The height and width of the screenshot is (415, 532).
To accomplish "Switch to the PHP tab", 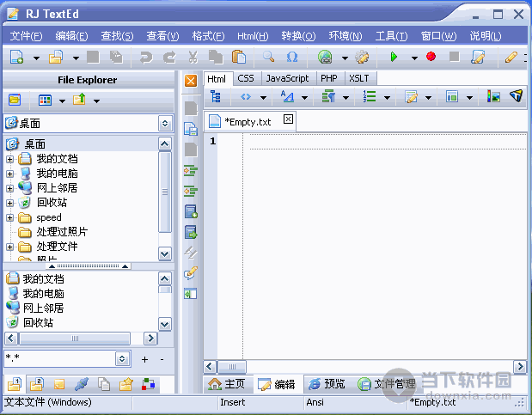I will tap(329, 78).
